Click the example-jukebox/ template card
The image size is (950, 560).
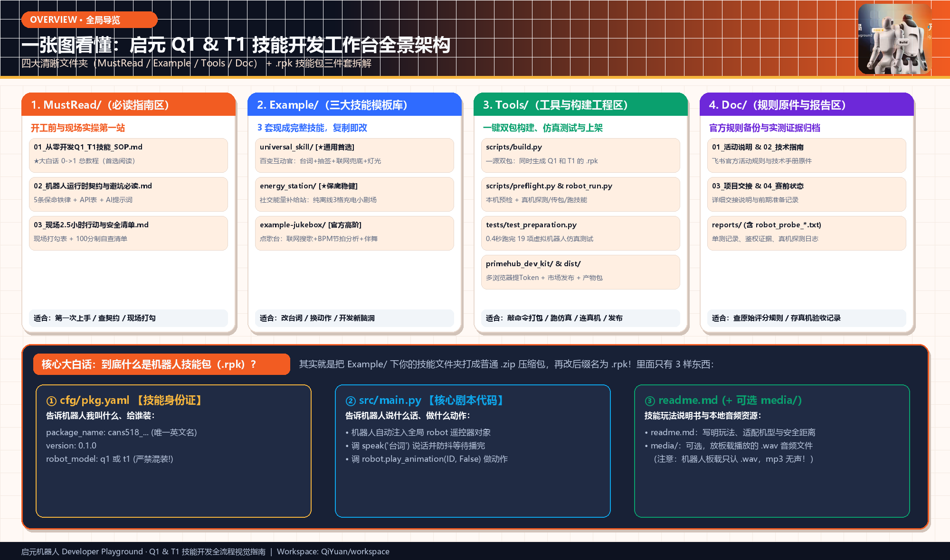point(354,233)
